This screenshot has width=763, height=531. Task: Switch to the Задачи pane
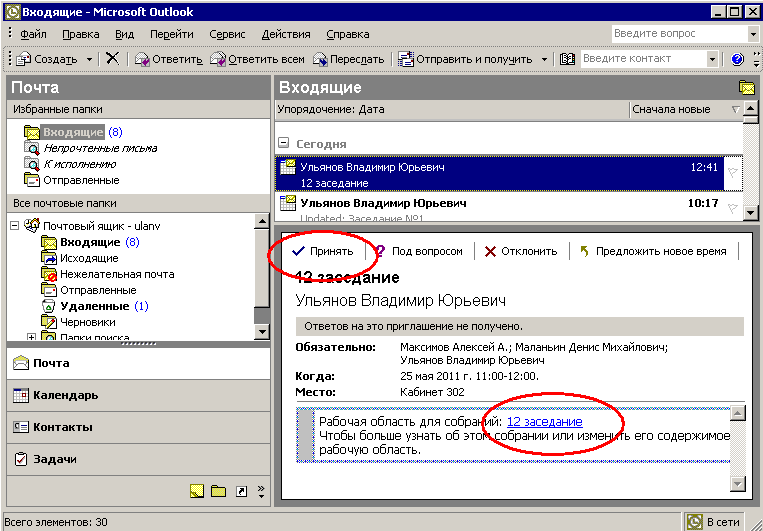coord(138,459)
